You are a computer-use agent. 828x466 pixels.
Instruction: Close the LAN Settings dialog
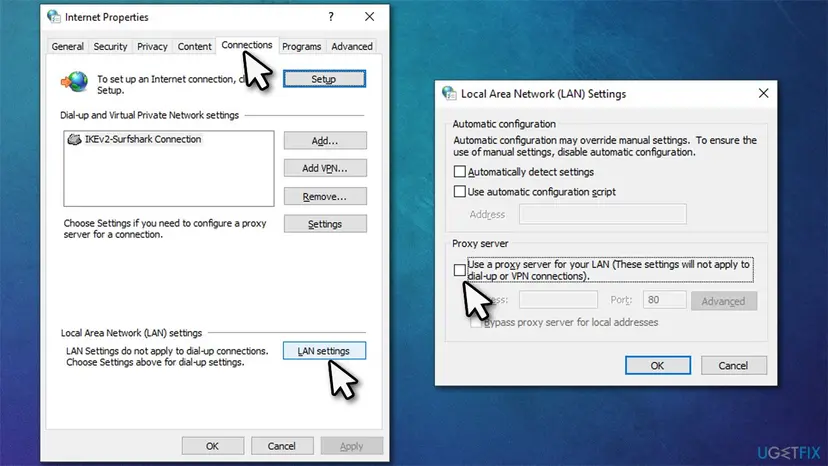(x=764, y=94)
